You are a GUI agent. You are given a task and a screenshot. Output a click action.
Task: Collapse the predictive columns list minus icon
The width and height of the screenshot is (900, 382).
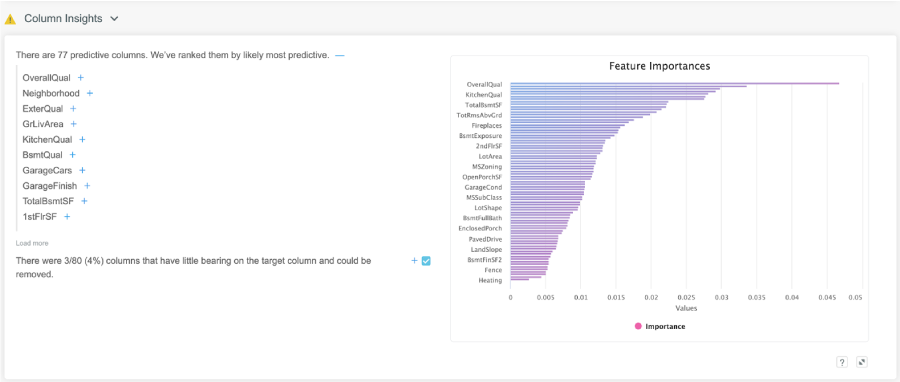340,56
